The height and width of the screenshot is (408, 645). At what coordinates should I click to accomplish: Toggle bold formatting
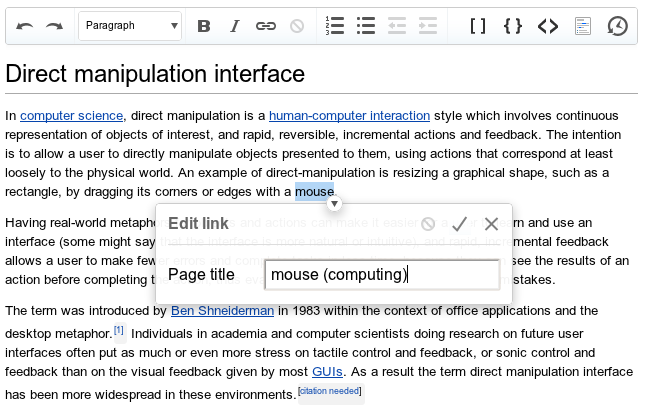pyautogui.click(x=204, y=26)
